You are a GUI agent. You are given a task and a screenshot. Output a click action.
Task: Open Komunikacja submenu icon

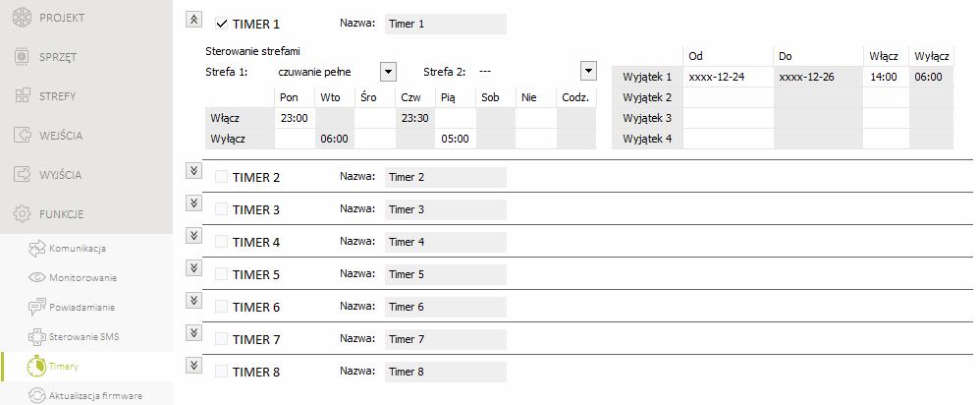pyautogui.click(x=37, y=249)
